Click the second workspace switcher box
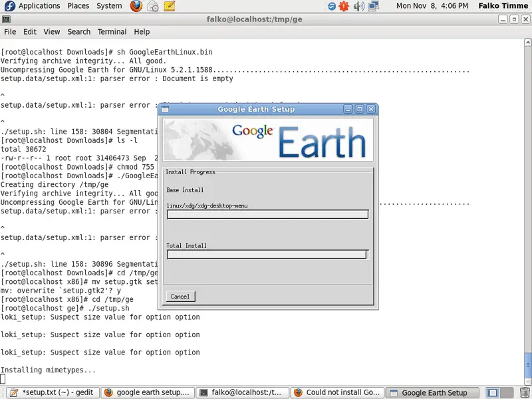 pos(506,392)
